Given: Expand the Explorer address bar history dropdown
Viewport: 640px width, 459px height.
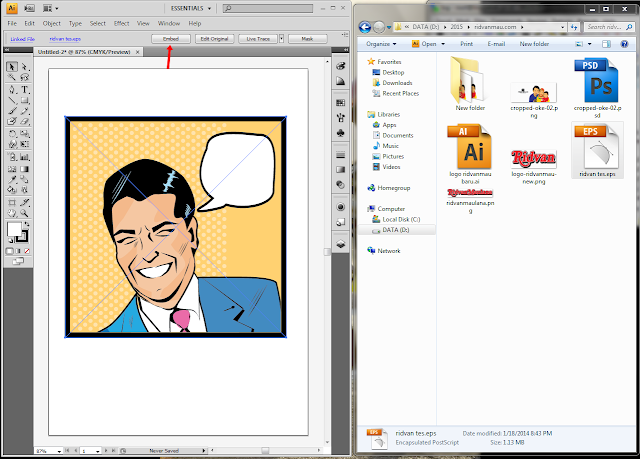Looking at the screenshot, I should [x=563, y=27].
